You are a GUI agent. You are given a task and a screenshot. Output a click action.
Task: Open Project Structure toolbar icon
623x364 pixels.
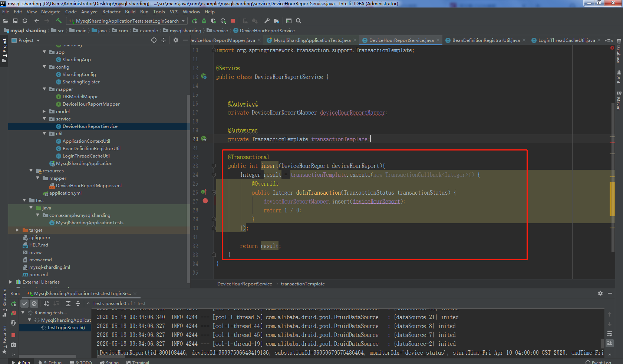coord(277,21)
